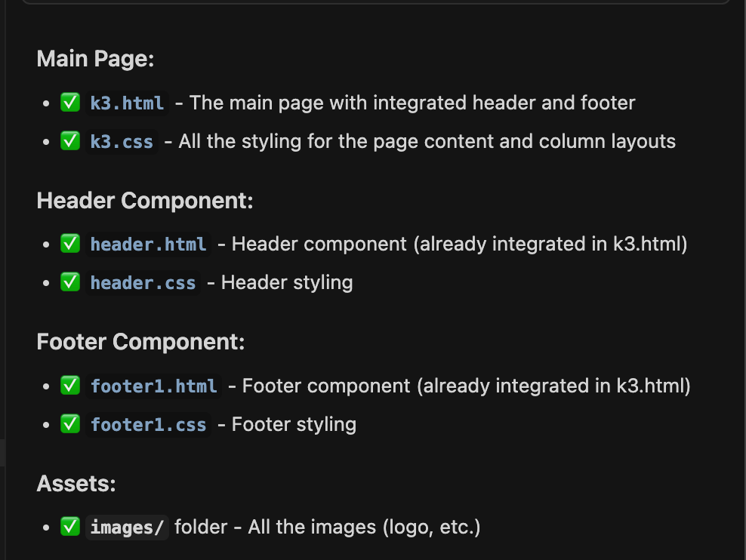Open the k3.css file link
Screen dimensions: 746x560
pos(122,141)
